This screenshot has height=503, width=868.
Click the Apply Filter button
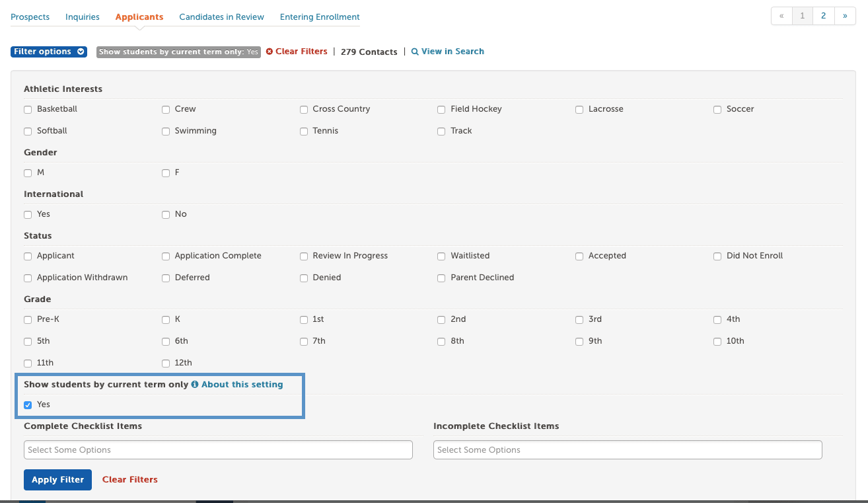click(x=57, y=480)
